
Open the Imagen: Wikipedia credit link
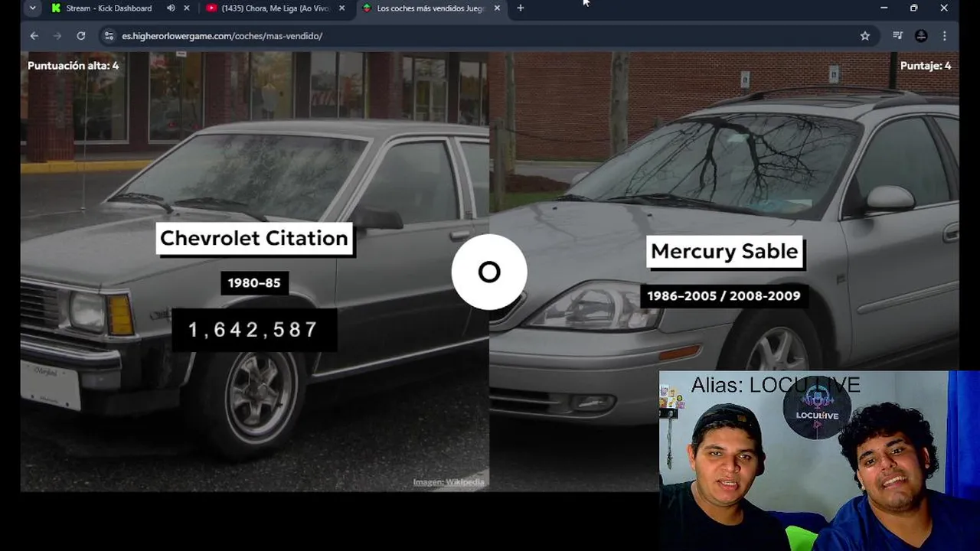449,482
